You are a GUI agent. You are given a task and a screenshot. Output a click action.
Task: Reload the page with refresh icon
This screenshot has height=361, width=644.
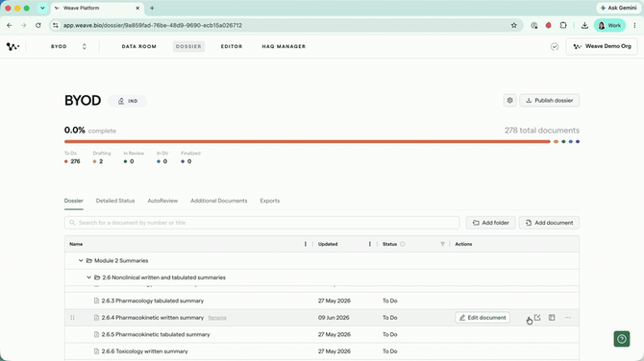[38, 25]
